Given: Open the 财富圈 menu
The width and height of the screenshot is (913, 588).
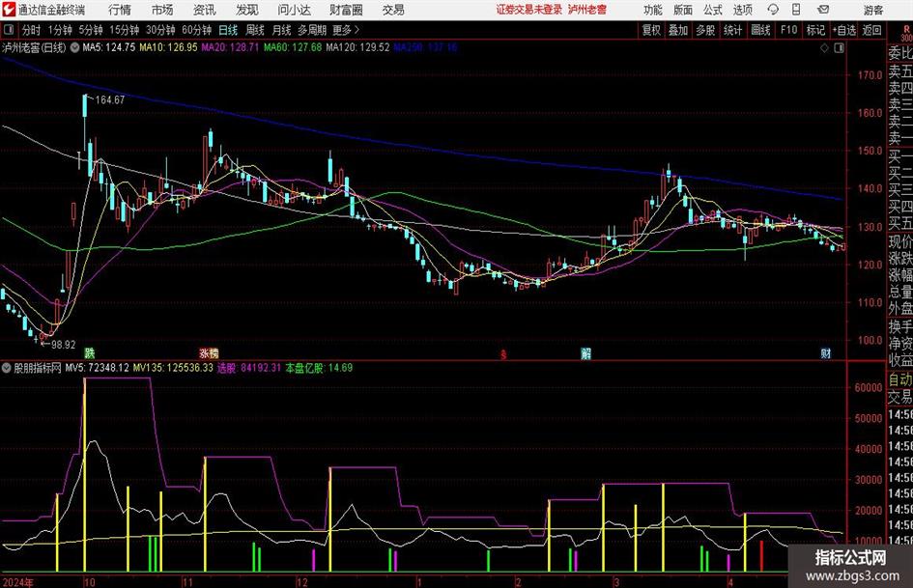Looking at the screenshot, I should (x=346, y=10).
